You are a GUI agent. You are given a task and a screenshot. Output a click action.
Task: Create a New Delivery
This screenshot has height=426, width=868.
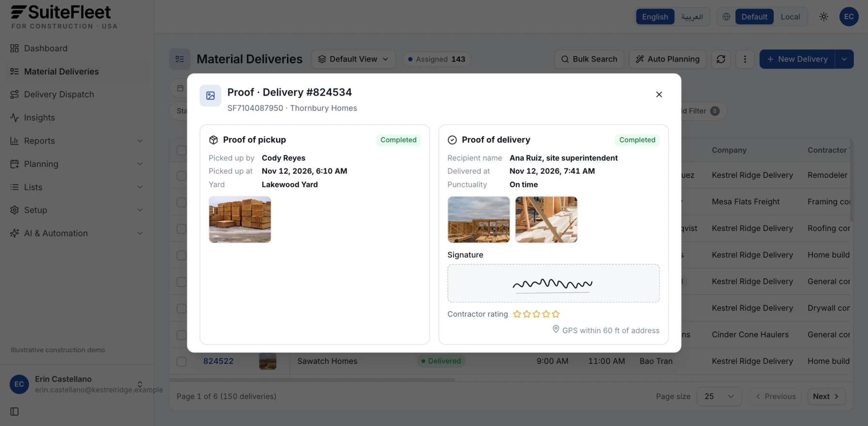tap(797, 59)
